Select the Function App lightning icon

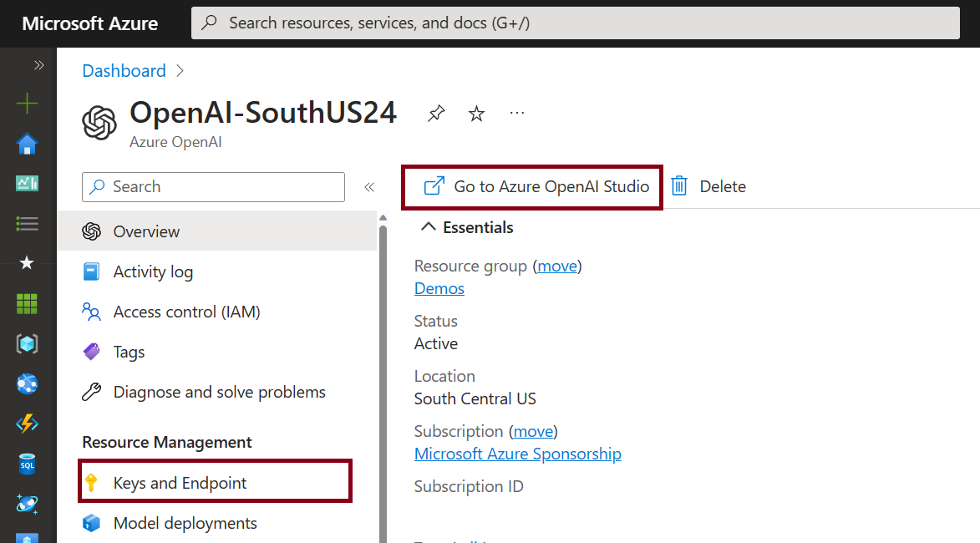tap(28, 424)
